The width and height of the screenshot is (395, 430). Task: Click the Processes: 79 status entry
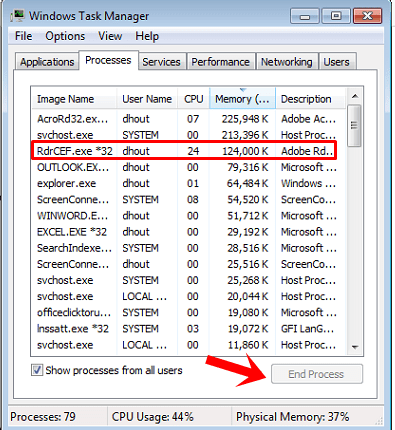point(43,417)
